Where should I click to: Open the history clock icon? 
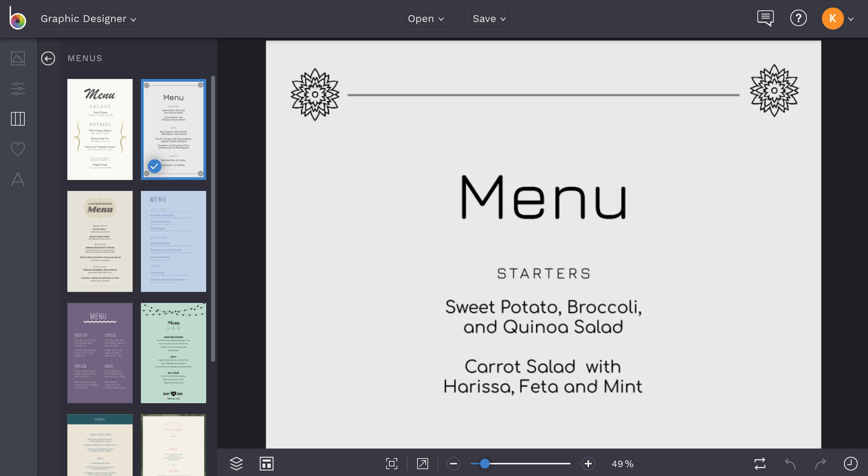(x=851, y=464)
